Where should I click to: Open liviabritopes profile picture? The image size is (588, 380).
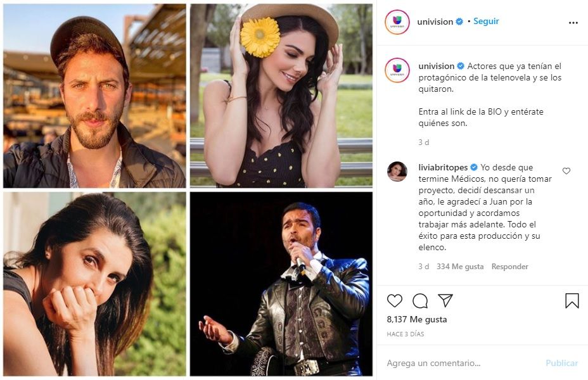pyautogui.click(x=397, y=171)
